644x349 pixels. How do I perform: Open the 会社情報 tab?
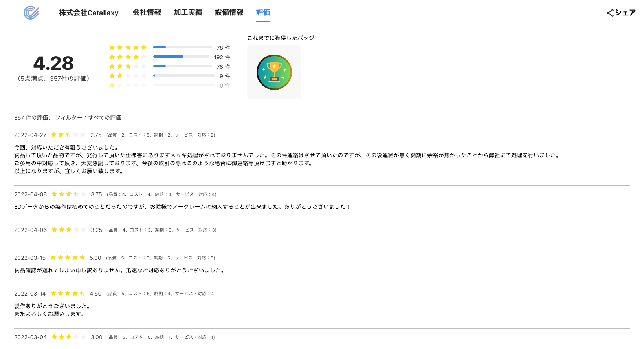point(147,13)
